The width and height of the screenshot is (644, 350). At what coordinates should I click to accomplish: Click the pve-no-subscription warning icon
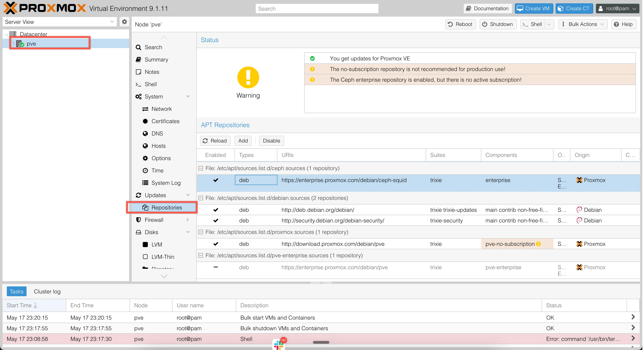click(x=538, y=244)
